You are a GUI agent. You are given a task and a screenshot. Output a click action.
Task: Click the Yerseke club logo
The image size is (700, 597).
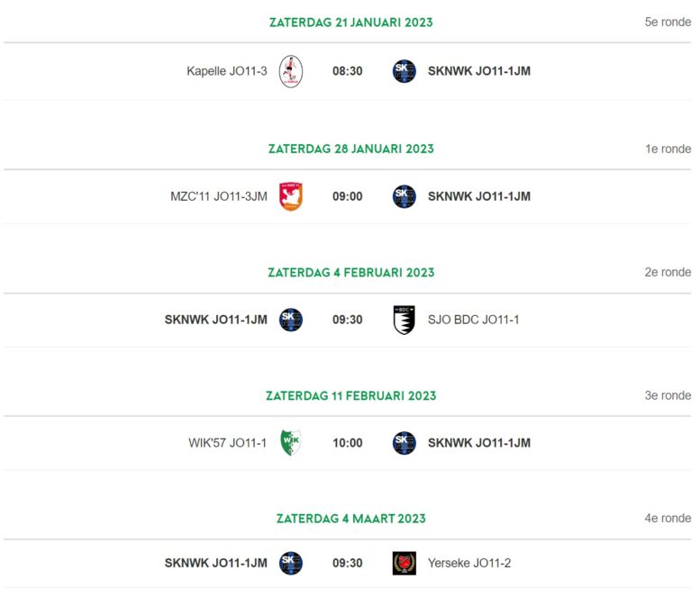(404, 563)
